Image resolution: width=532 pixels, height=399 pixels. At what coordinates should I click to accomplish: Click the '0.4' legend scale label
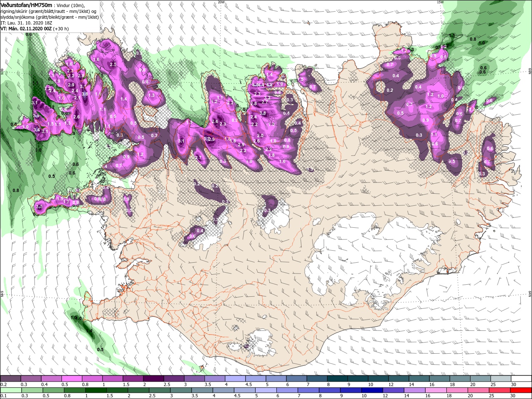(x=44, y=384)
